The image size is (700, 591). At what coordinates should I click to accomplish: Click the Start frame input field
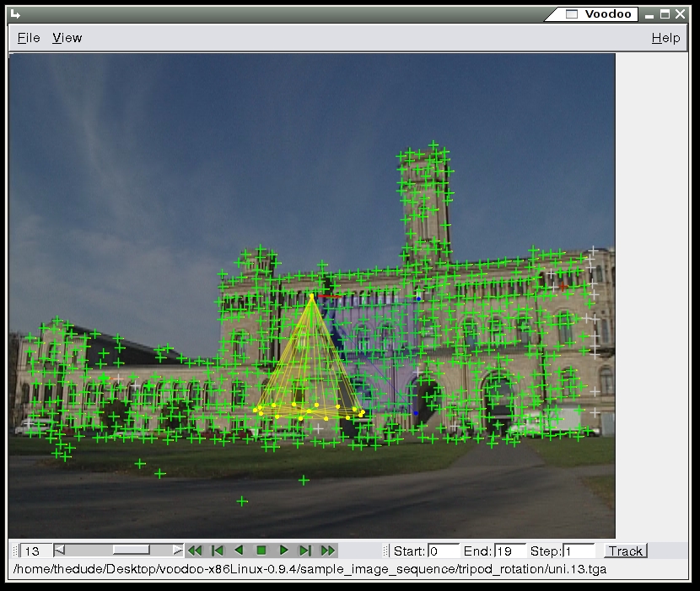point(443,551)
